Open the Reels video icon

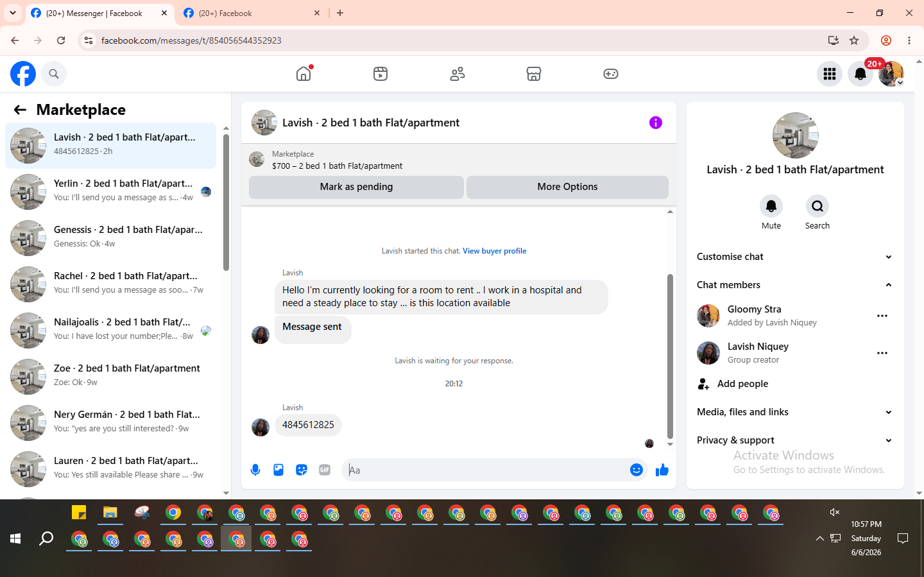coord(381,74)
